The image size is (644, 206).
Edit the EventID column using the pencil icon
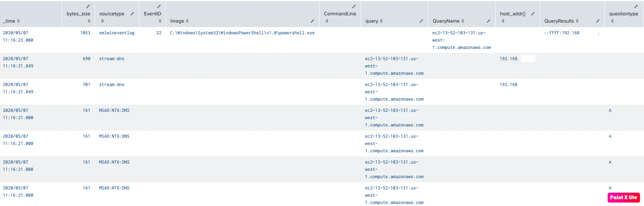click(x=159, y=6)
